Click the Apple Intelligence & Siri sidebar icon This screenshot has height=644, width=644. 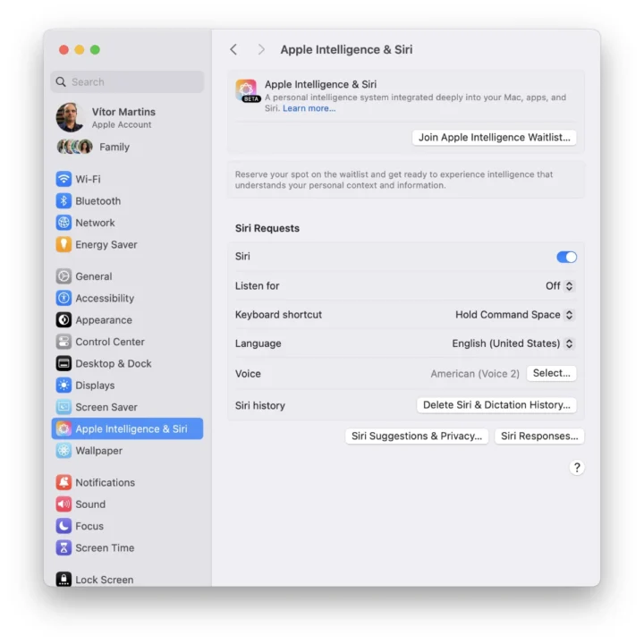(x=64, y=428)
